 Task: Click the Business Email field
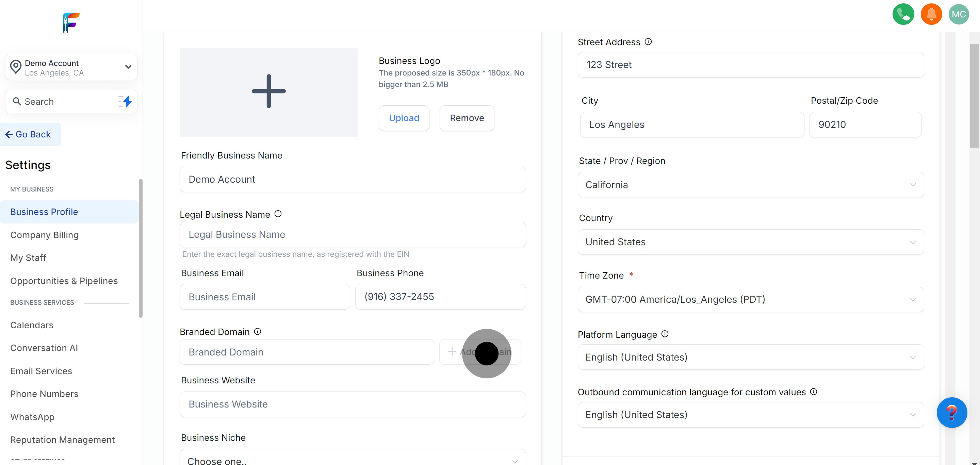pos(264,297)
